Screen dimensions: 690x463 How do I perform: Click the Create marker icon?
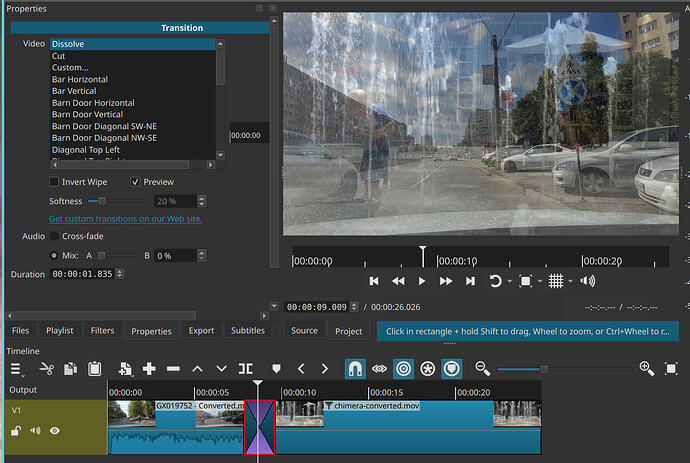(x=276, y=369)
